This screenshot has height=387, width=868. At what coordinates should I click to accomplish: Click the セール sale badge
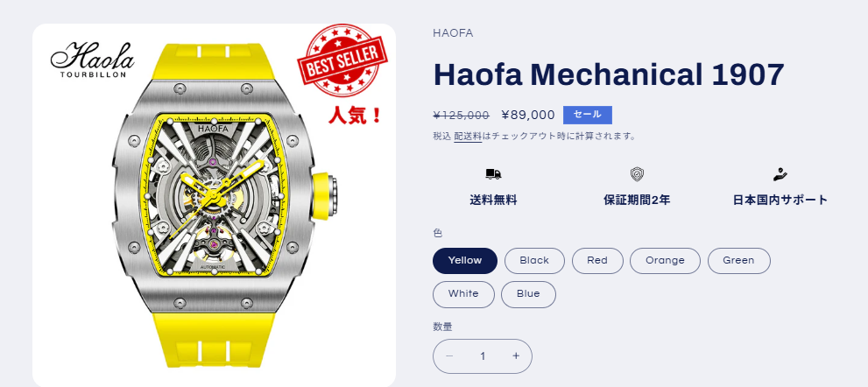[588, 115]
